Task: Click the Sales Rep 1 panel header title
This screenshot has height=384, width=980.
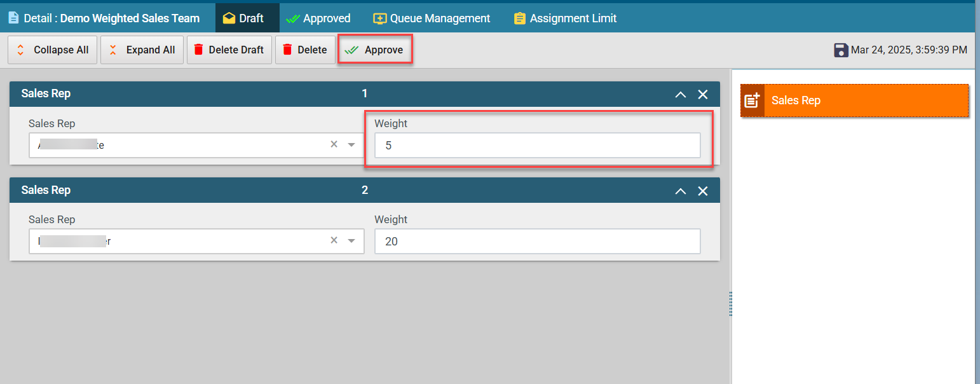Action: (x=46, y=93)
